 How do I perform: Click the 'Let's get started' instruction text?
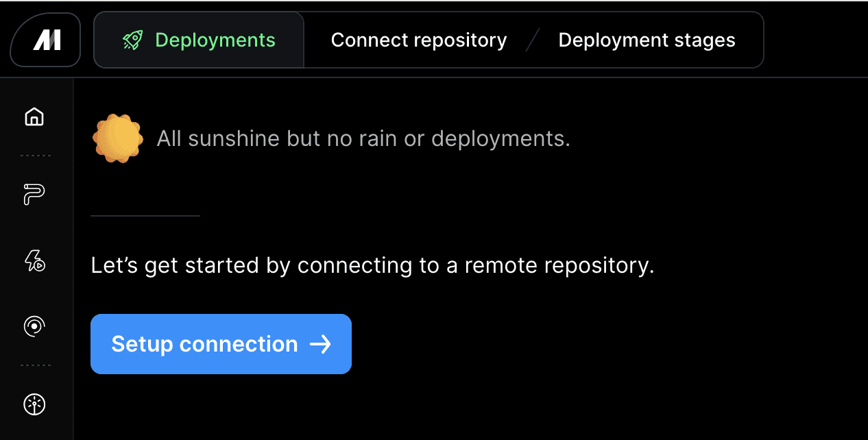tap(372, 265)
